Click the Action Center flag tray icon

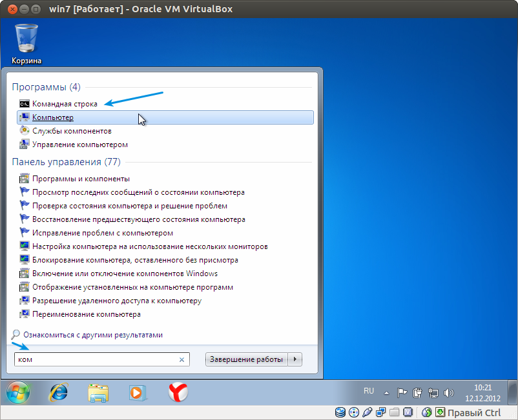click(402, 393)
